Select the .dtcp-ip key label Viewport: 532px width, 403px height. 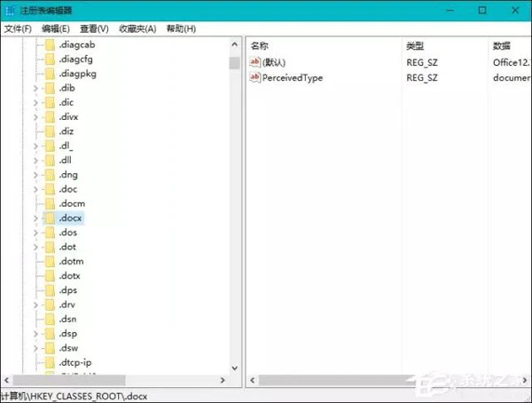[x=75, y=362]
